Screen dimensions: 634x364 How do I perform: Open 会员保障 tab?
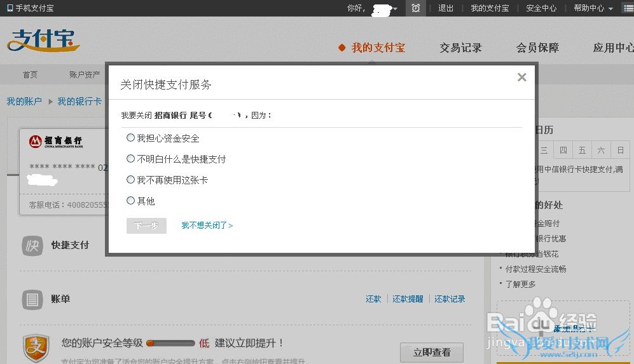[x=537, y=48]
